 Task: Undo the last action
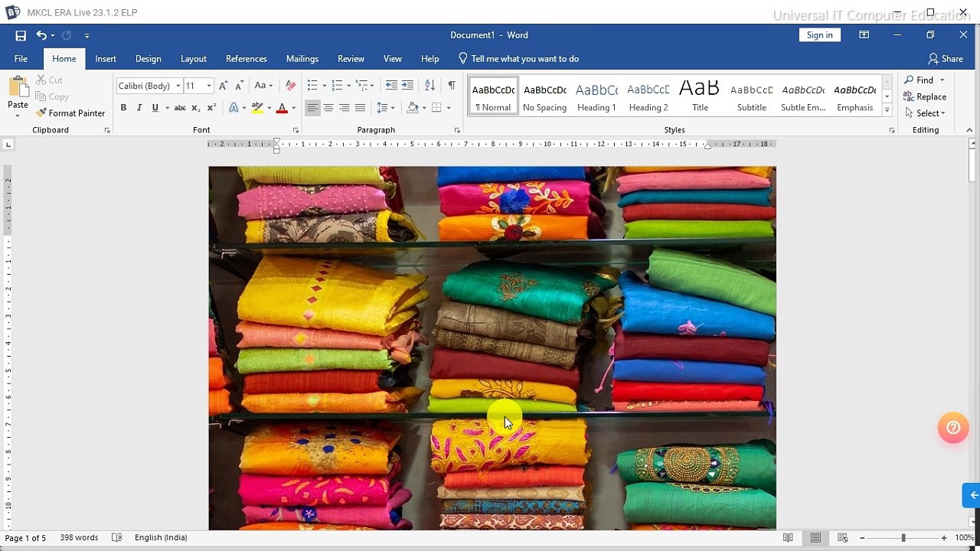[41, 35]
